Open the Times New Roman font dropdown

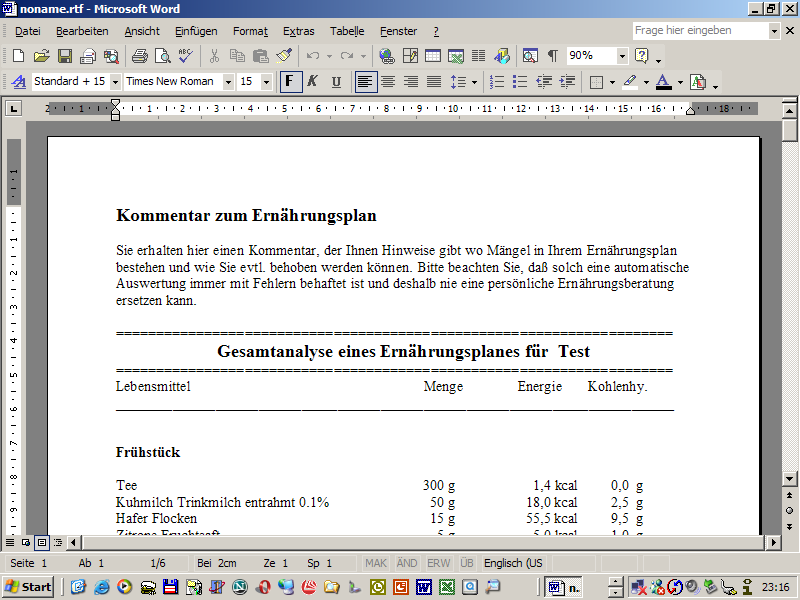tap(228, 82)
